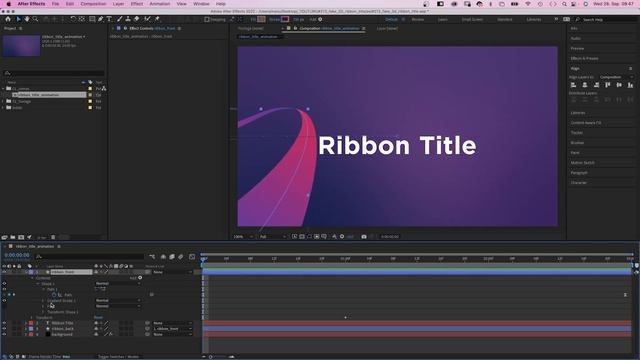Viewport: 640px width, 360px height.
Task: Select the Brush tool
Action: [120, 19]
